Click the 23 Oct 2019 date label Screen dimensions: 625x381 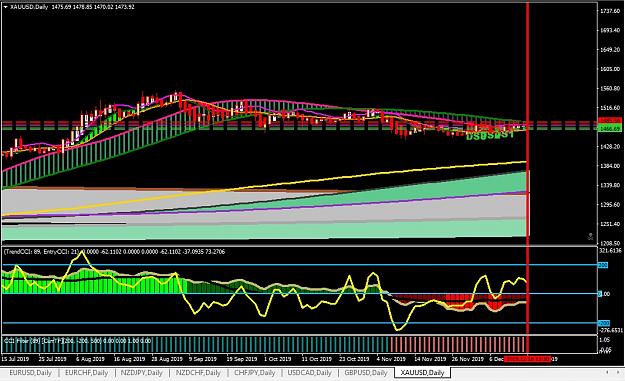point(354,359)
